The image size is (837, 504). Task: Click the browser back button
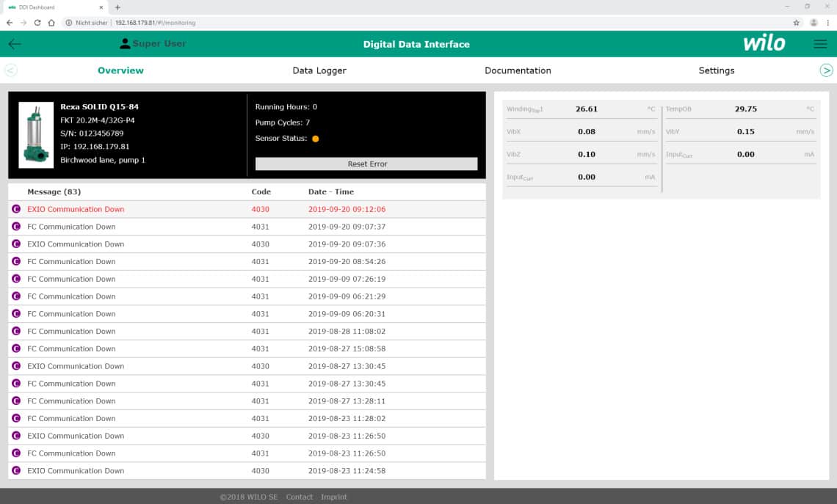[x=10, y=23]
